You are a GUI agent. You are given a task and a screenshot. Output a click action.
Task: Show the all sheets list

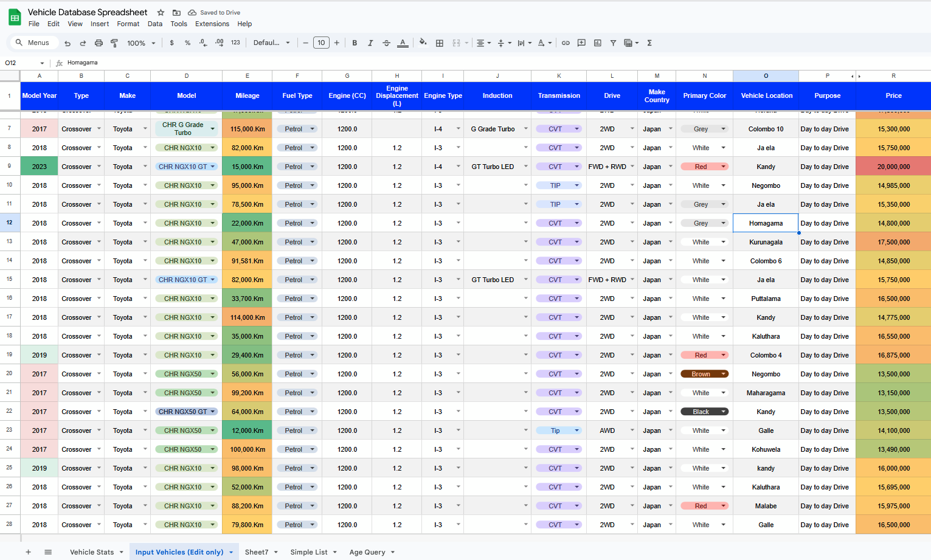pos(48,552)
